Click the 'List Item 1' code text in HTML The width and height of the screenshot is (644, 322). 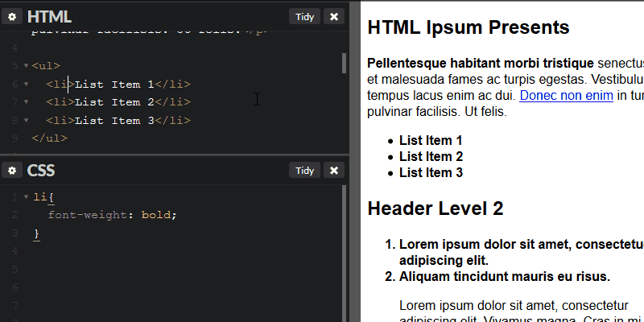(114, 85)
